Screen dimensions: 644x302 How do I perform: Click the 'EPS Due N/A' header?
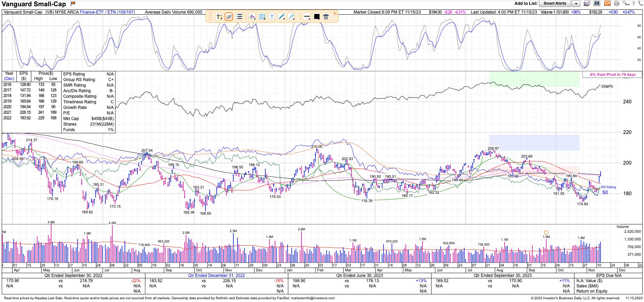609,275
